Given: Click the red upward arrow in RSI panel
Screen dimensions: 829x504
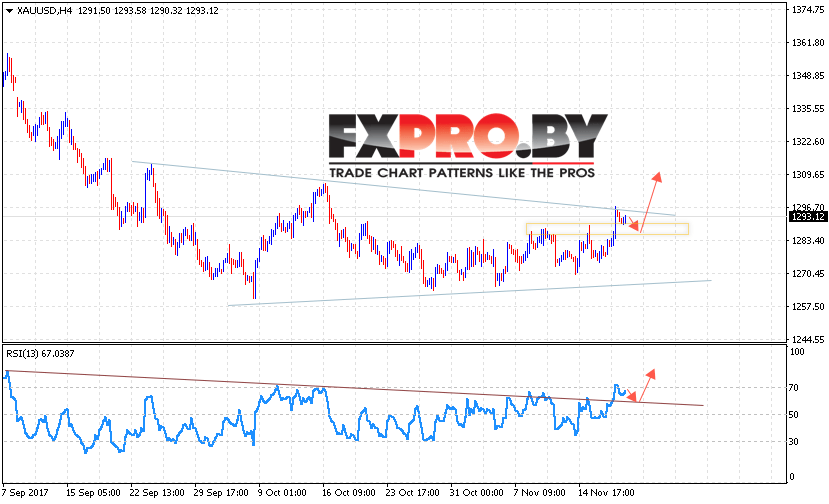Looking at the screenshot, I should coord(647,385).
